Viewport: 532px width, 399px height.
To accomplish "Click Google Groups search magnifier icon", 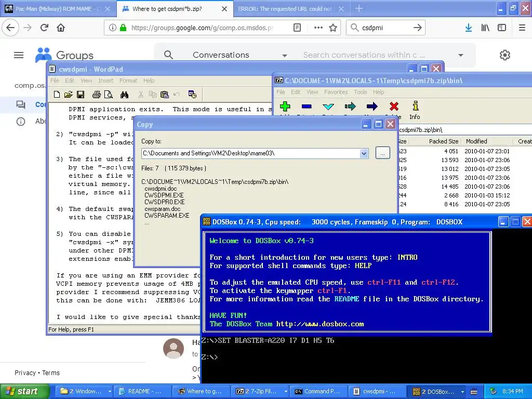I will point(168,55).
